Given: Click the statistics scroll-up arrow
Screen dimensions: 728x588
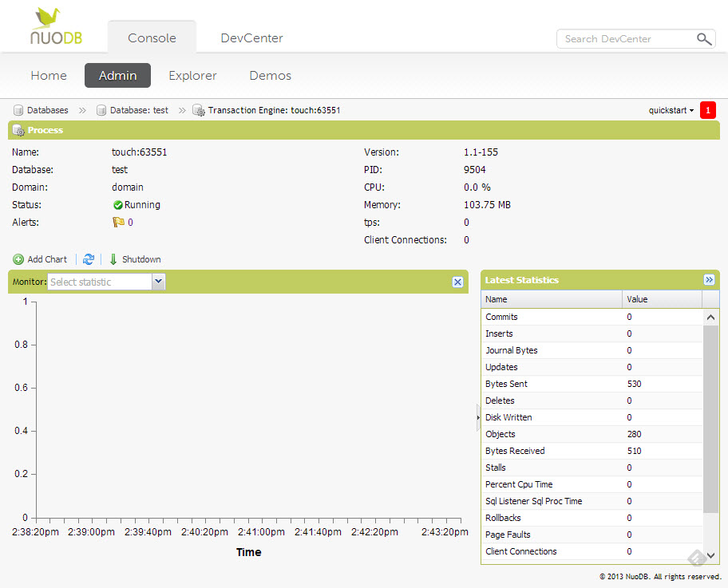Looking at the screenshot, I should point(710,318).
